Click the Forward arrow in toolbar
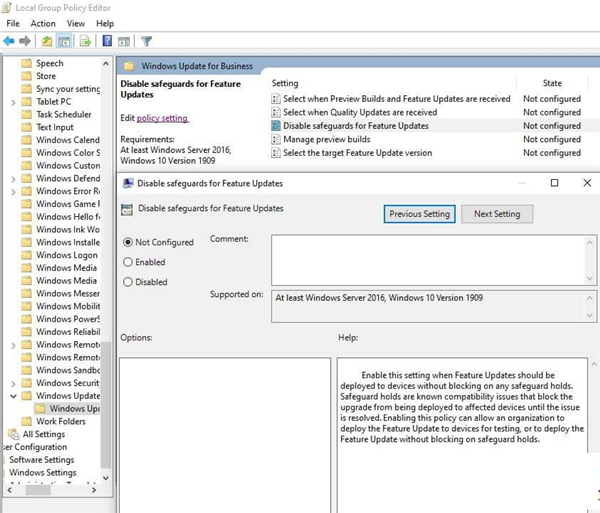The height and width of the screenshot is (513, 600). (24, 41)
